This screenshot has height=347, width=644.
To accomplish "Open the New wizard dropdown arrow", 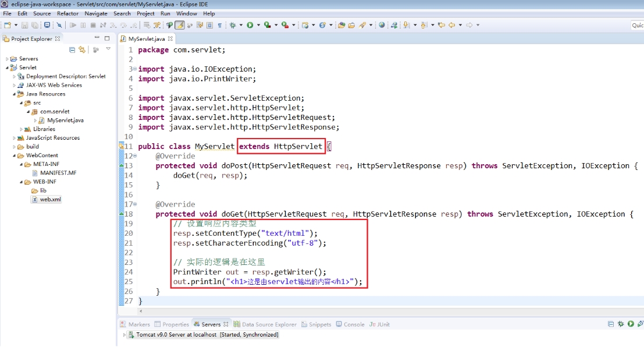I will [16, 25].
